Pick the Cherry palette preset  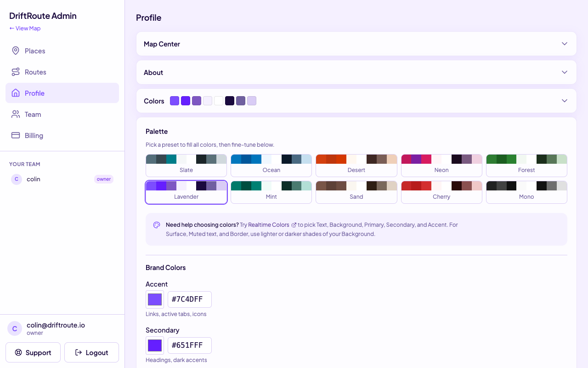441,192
